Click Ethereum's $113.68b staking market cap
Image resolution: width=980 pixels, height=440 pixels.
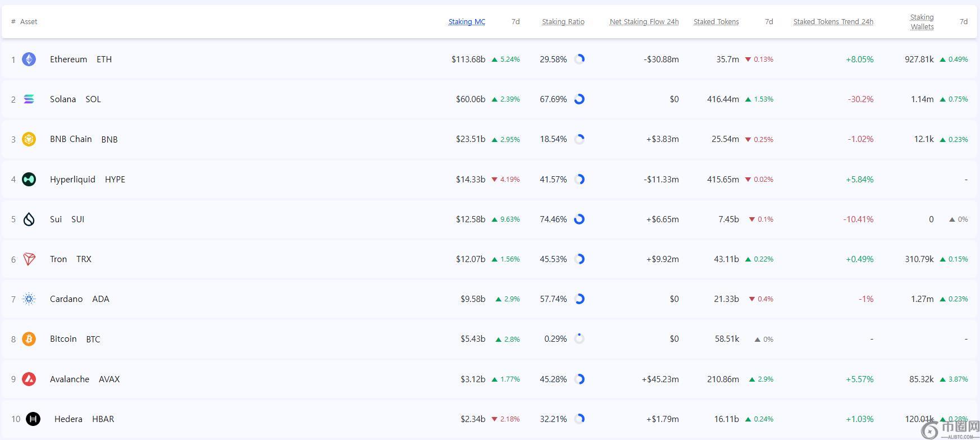468,59
